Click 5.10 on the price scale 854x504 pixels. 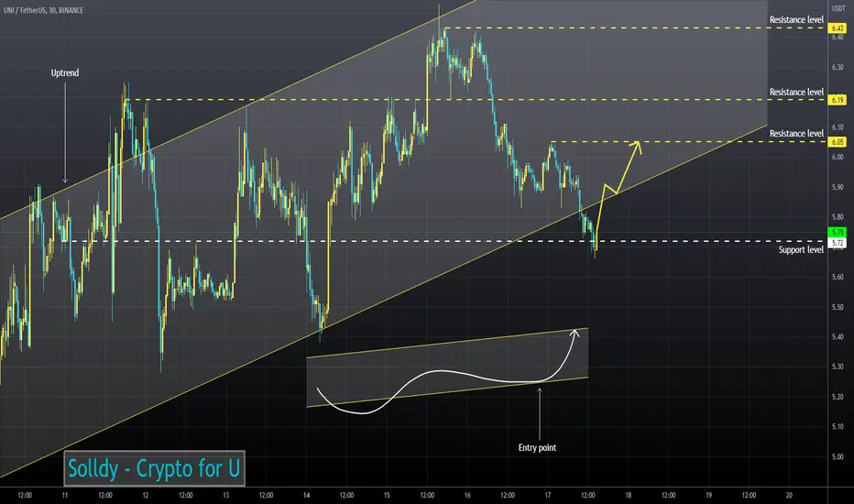[838, 427]
